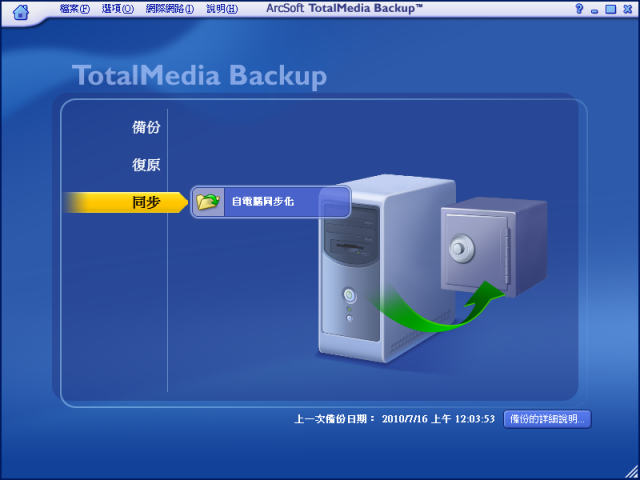The width and height of the screenshot is (640, 480).
Task: Select the 復原 tab in sidebar
Action: point(146,165)
